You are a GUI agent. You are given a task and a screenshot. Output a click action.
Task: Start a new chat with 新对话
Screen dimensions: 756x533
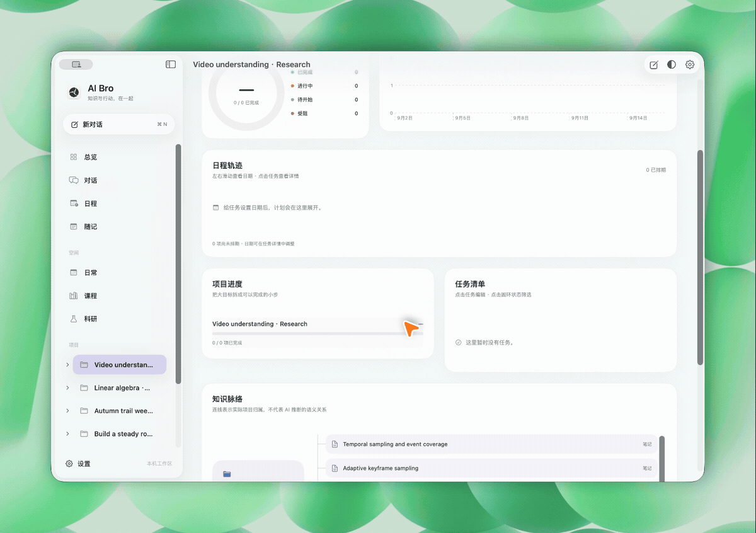pos(119,124)
